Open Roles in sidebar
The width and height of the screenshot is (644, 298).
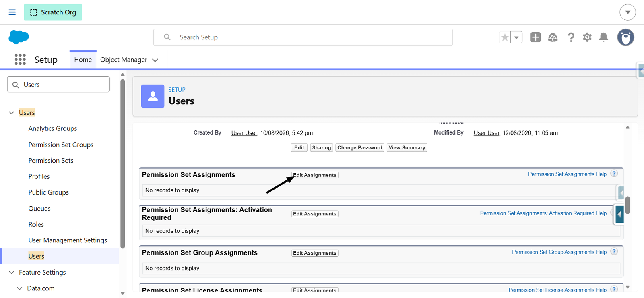coord(36,224)
